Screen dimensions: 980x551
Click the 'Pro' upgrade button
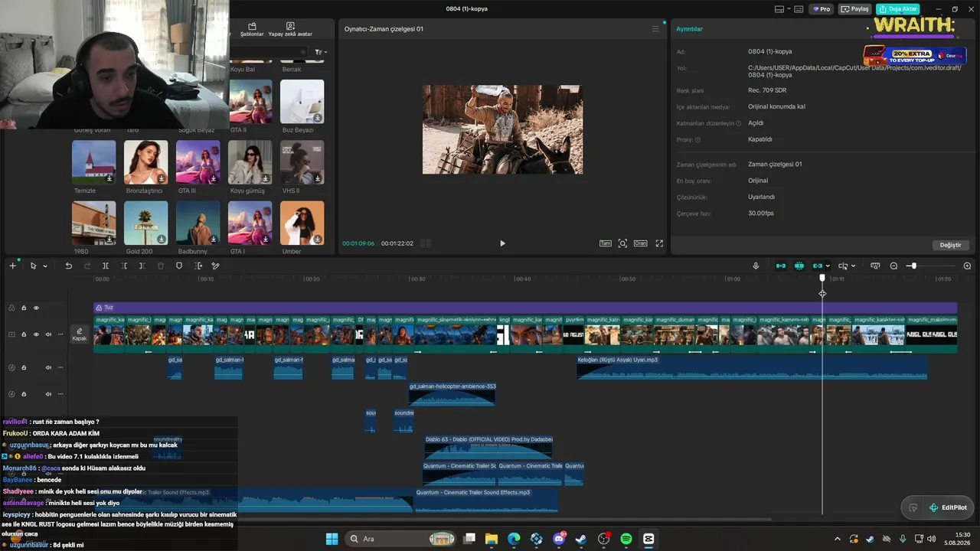(x=822, y=9)
